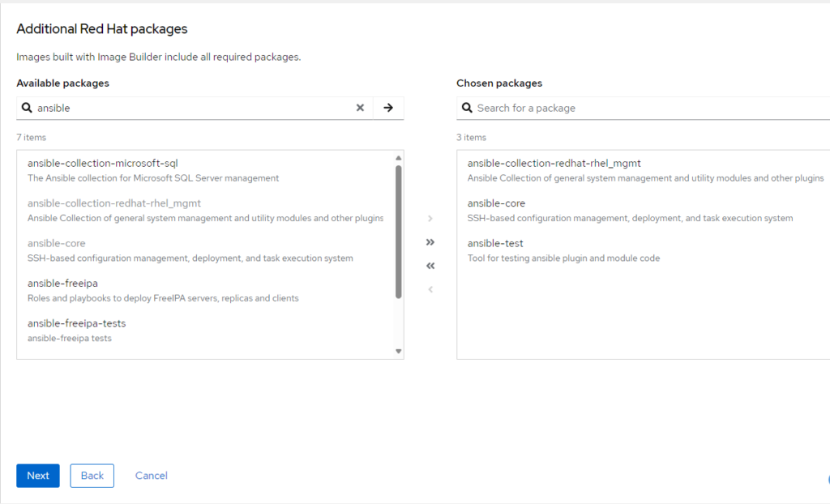Submit available packages search arrow
The width and height of the screenshot is (830, 504).
388,108
